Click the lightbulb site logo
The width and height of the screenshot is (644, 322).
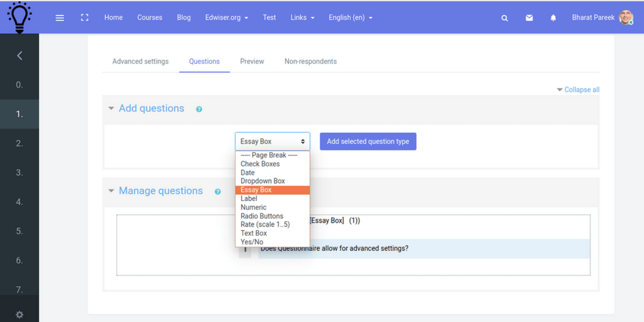19,17
